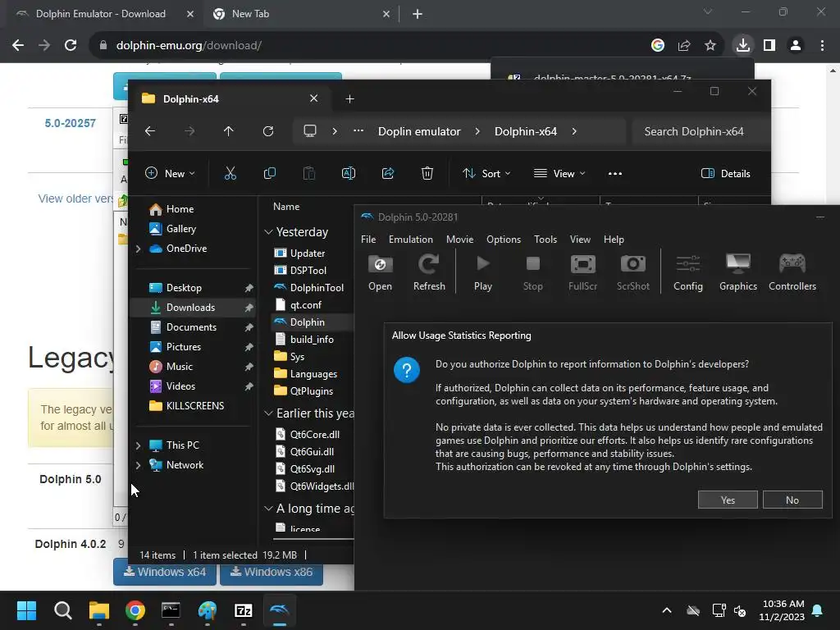
Task: Click the Stop button in Dolphin toolbar
Action: [532, 272]
